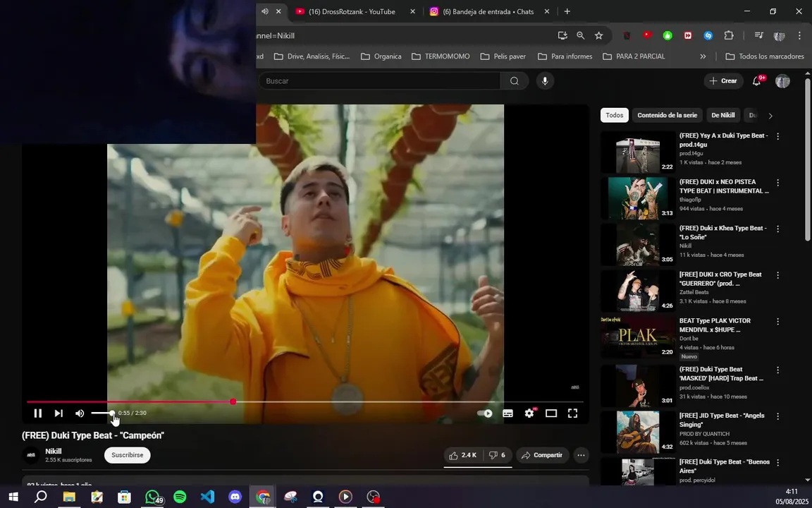This screenshot has width=812, height=508.
Task: Toggle the autoplay switch
Action: [485, 413]
